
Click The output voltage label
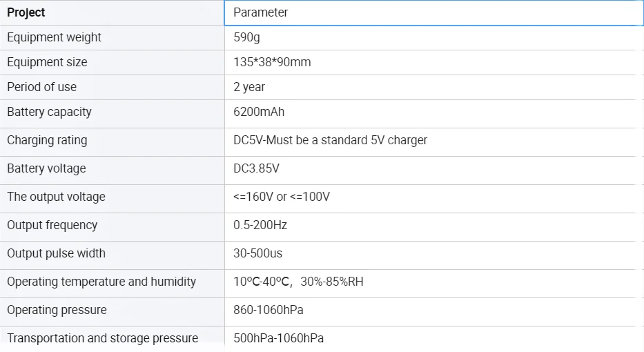tap(112, 197)
